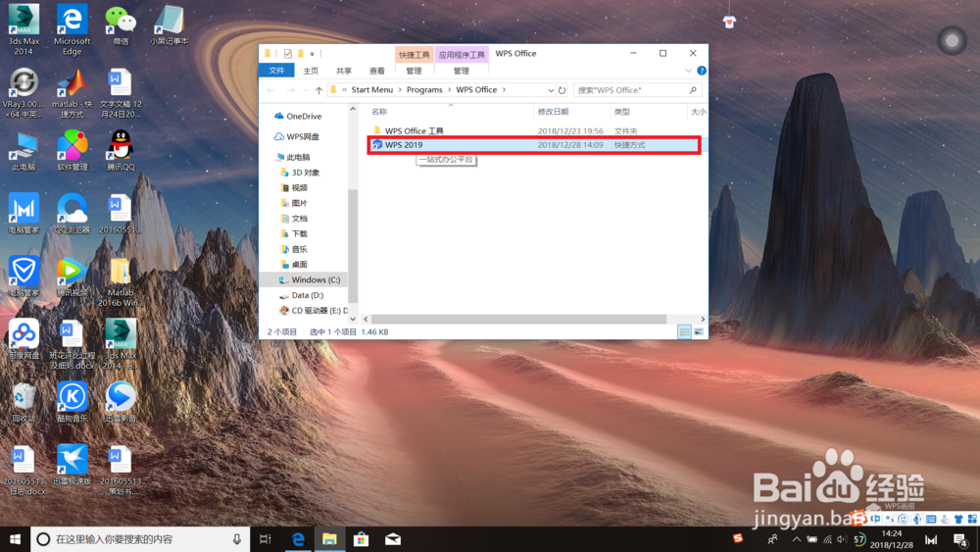Select Windows (C:) drive in navigation pane
980x552 pixels.
310,280
